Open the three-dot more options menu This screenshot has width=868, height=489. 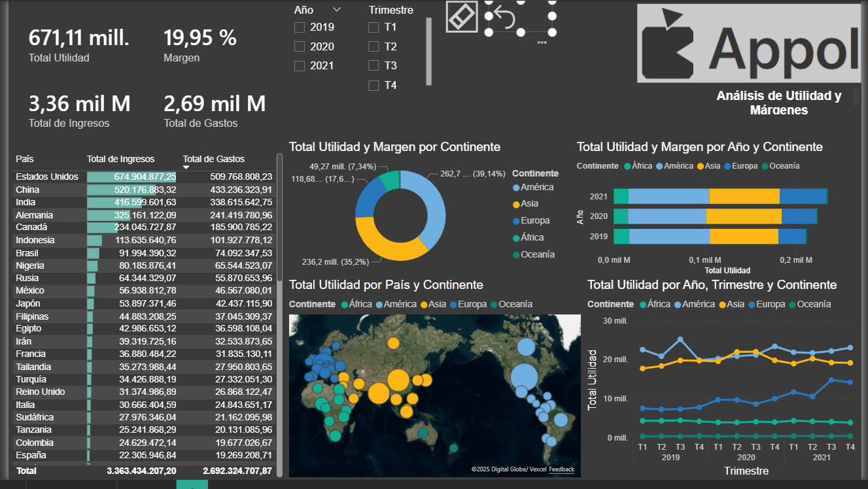(542, 42)
